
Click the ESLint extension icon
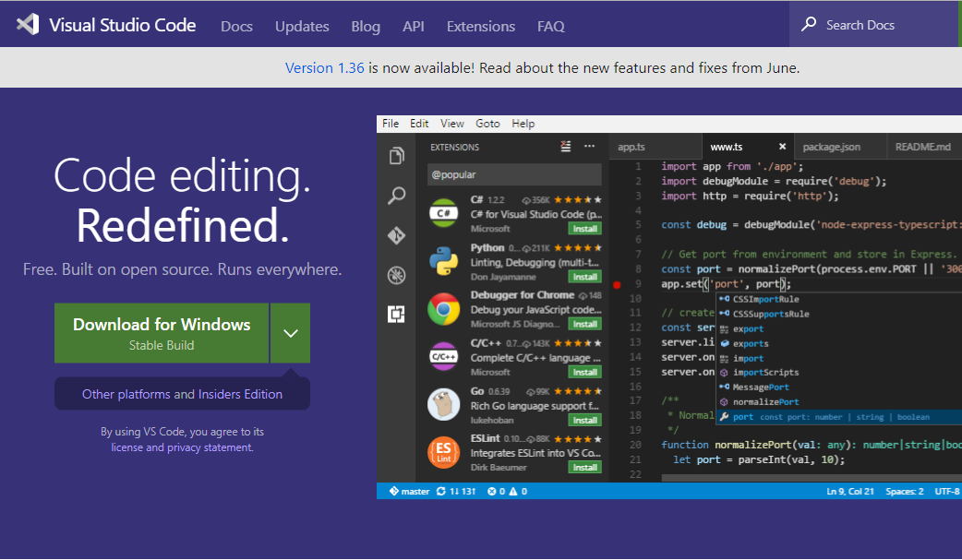(x=443, y=452)
